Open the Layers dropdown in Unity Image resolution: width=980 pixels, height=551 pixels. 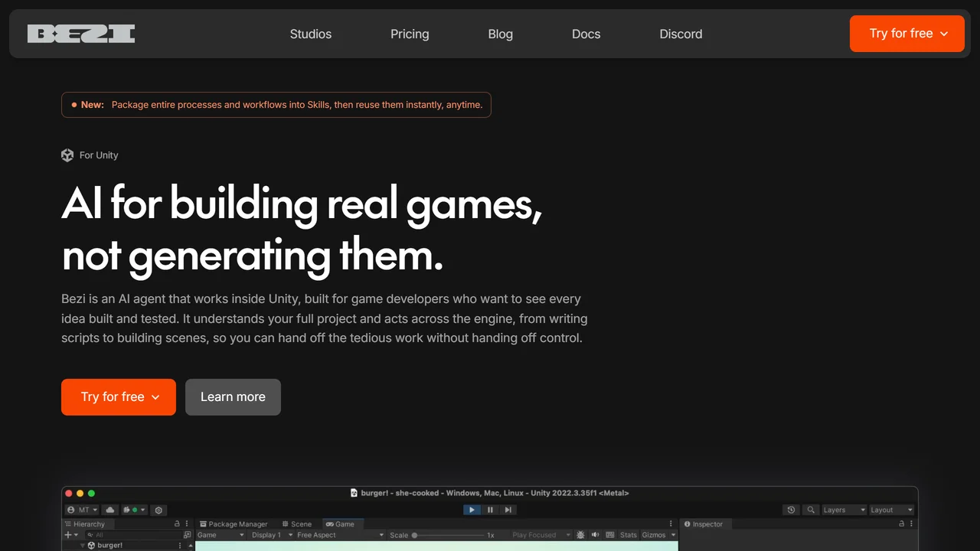click(844, 510)
